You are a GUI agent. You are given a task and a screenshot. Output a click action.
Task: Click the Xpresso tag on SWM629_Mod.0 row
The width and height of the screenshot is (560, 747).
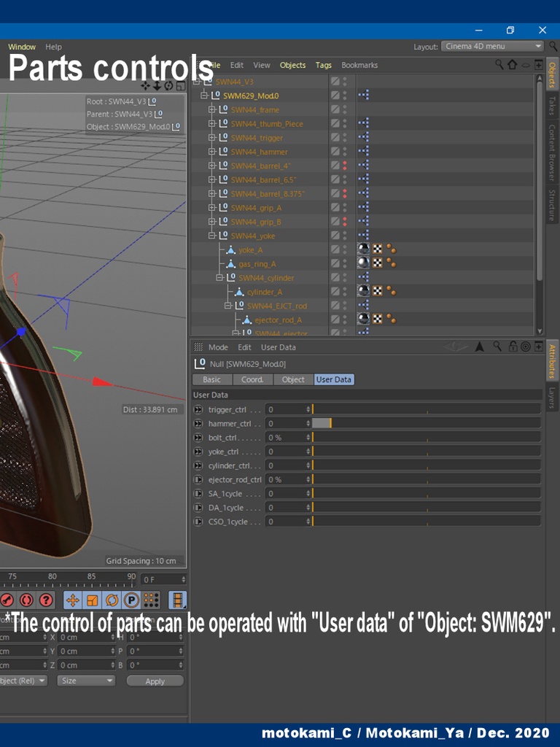click(x=363, y=96)
